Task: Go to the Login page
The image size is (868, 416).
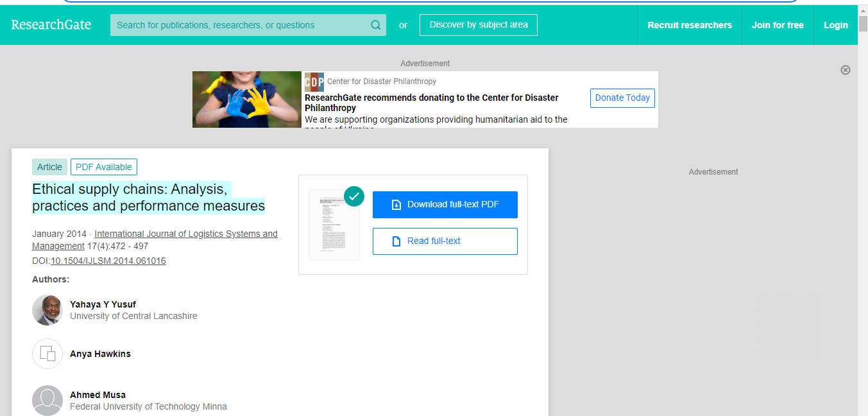Action: (836, 25)
